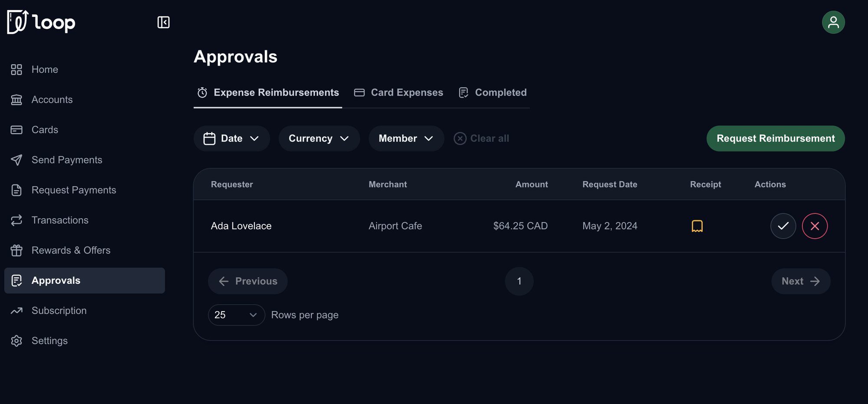View receipt icon for Ada Lovelace
This screenshot has width=868, height=404.
coord(697,226)
